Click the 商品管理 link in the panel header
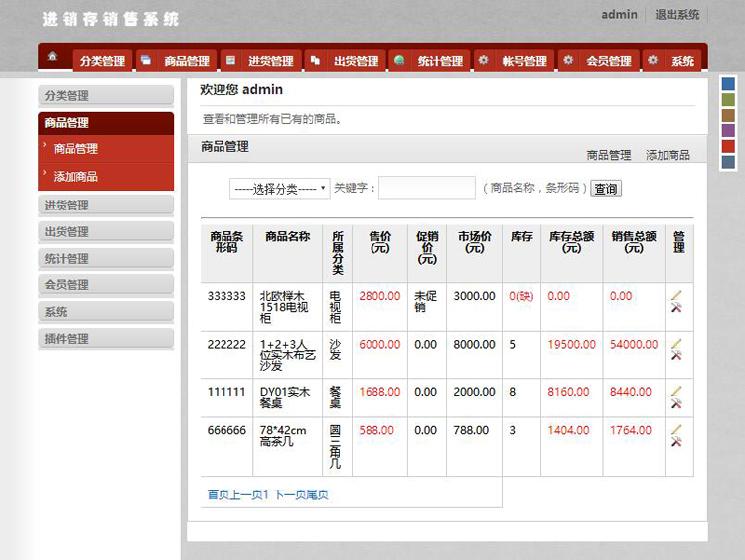Viewport: 745px width, 560px height. tap(609, 155)
